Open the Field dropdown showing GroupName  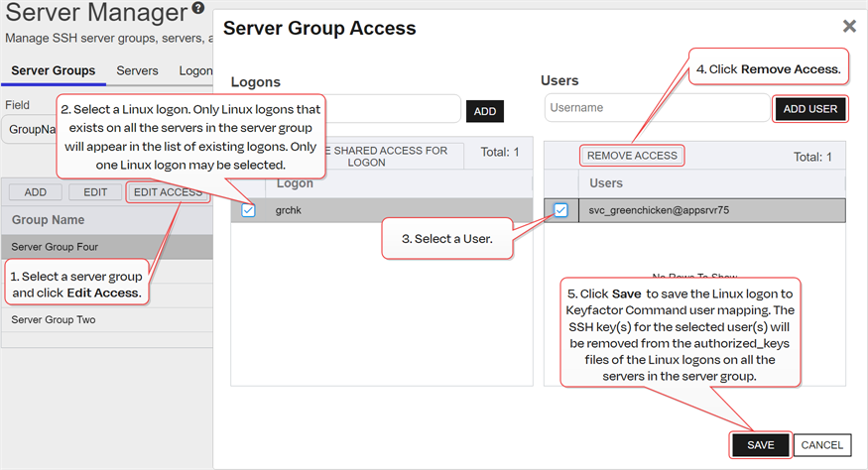pos(30,130)
